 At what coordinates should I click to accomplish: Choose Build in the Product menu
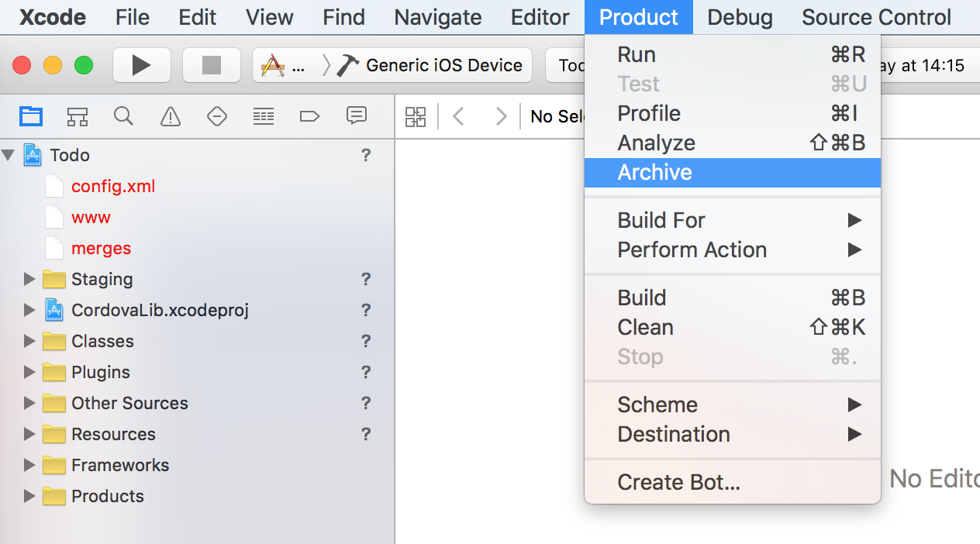(733, 298)
